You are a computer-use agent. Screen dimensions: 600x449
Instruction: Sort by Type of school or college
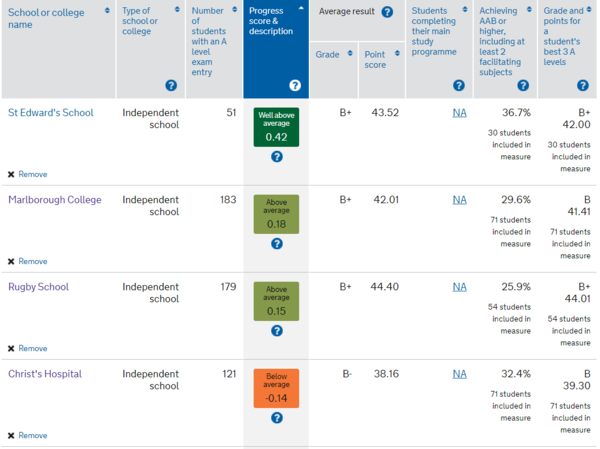point(177,9)
